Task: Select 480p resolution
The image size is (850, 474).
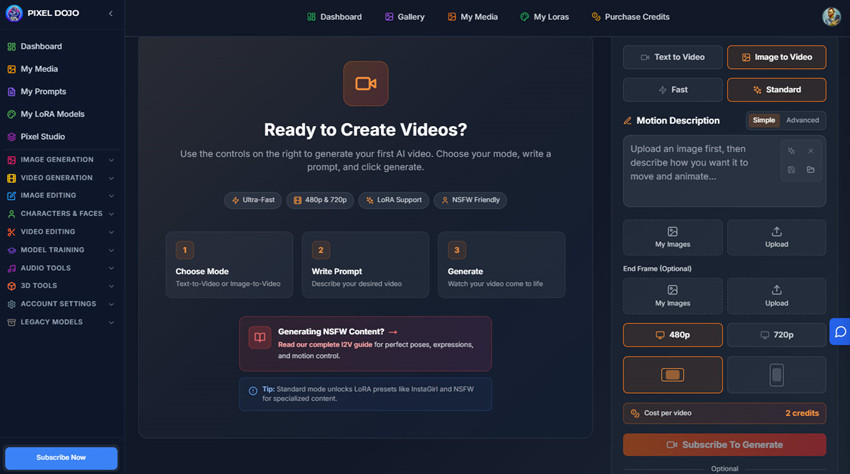Action: click(672, 335)
